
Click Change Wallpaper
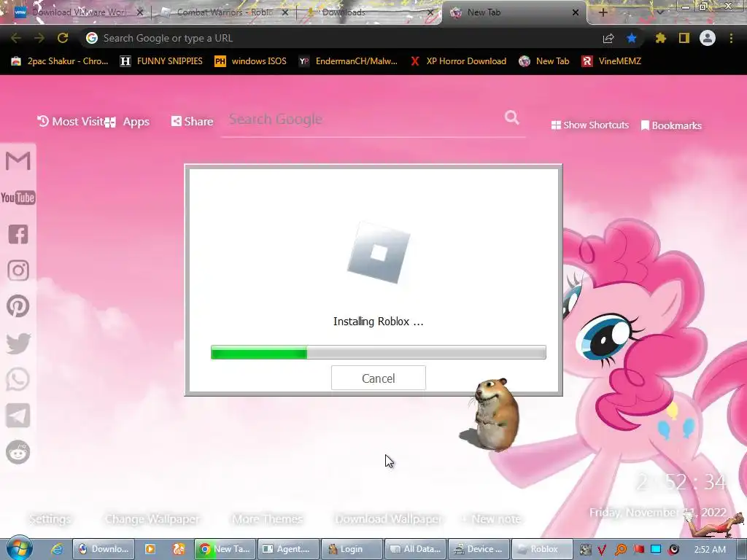click(x=152, y=519)
